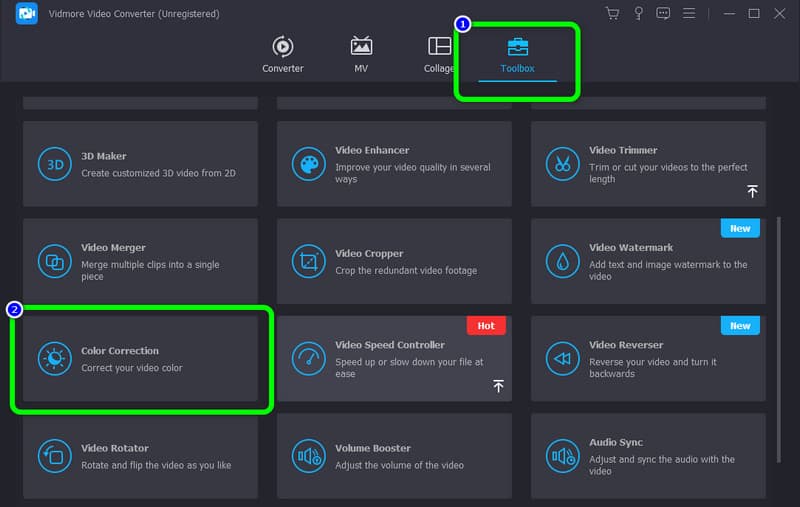Open the hamburger menu in title bar

click(x=689, y=14)
